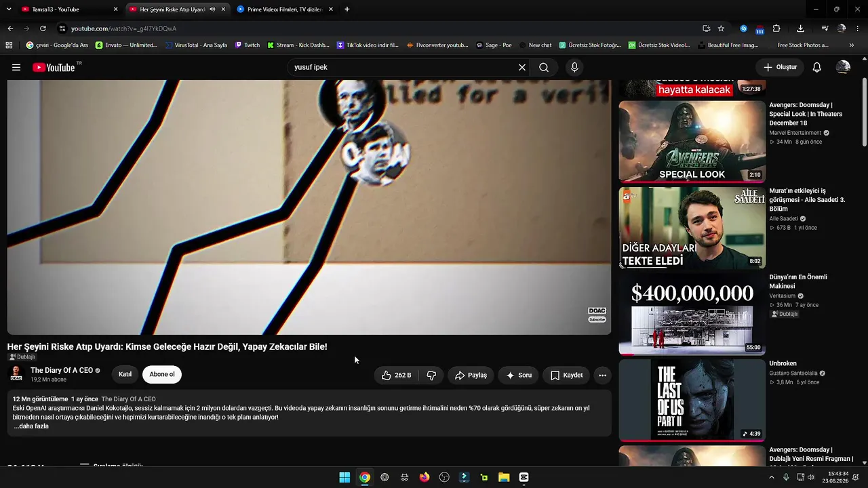Image resolution: width=868 pixels, height=488 pixels.
Task: Open Firefox from the taskbar
Action: pos(425,477)
